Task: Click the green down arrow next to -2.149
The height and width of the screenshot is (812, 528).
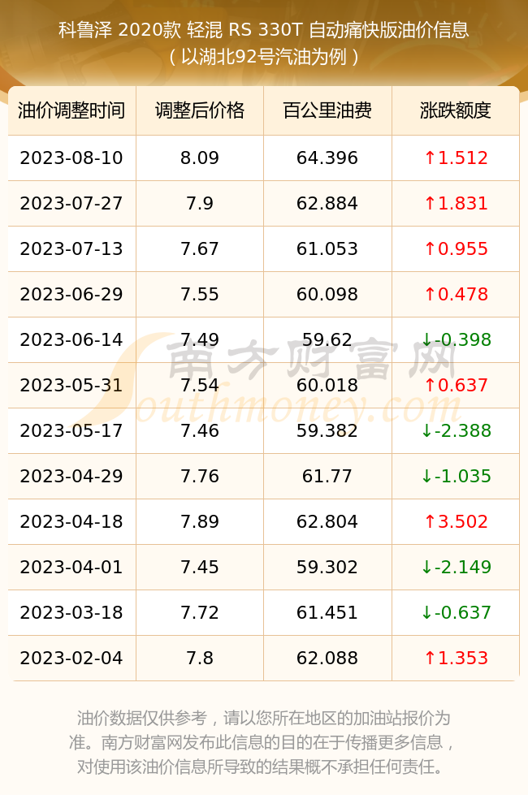Action: pos(426,567)
